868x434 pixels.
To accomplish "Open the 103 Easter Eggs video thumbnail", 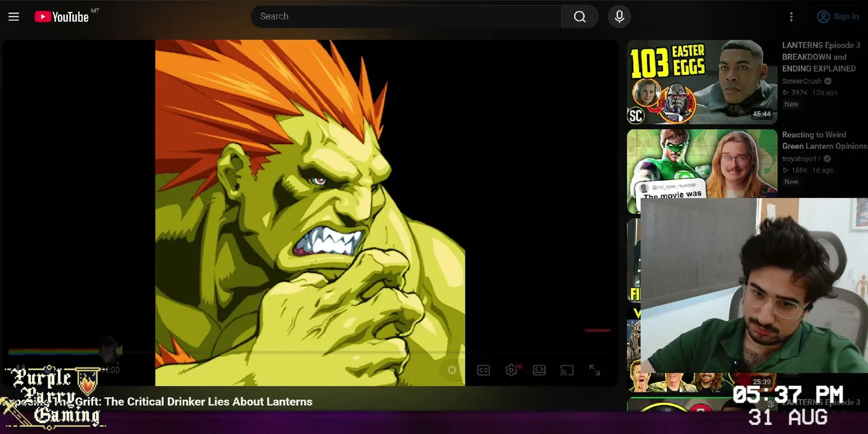I will [x=702, y=82].
